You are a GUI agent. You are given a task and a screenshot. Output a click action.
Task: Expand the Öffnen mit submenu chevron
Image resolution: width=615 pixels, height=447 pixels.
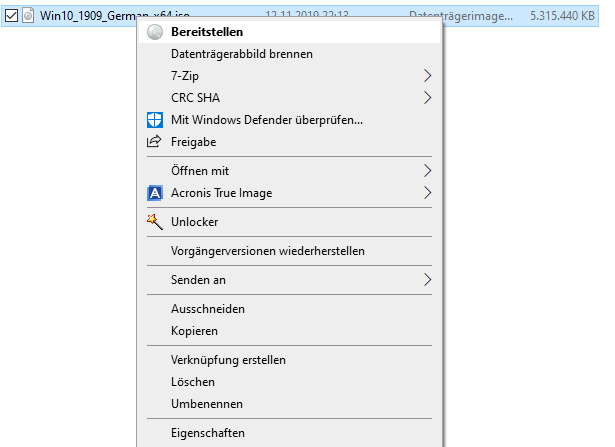(x=428, y=171)
